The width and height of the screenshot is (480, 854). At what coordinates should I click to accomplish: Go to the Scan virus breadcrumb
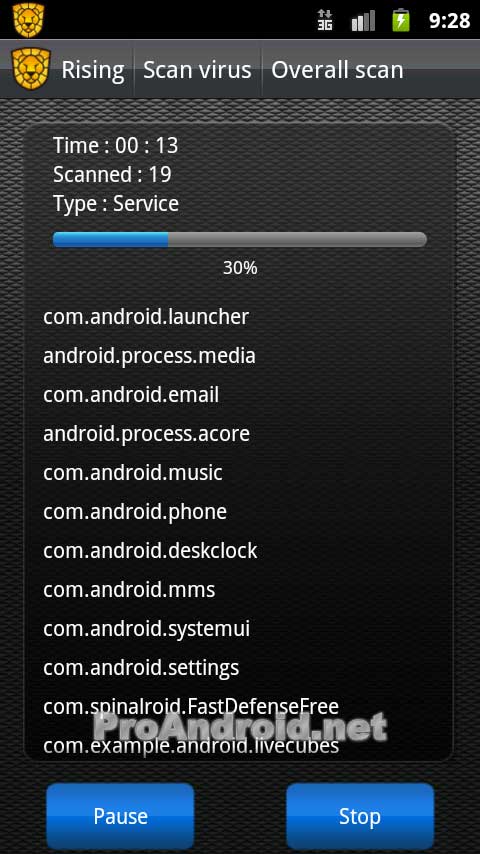197,70
